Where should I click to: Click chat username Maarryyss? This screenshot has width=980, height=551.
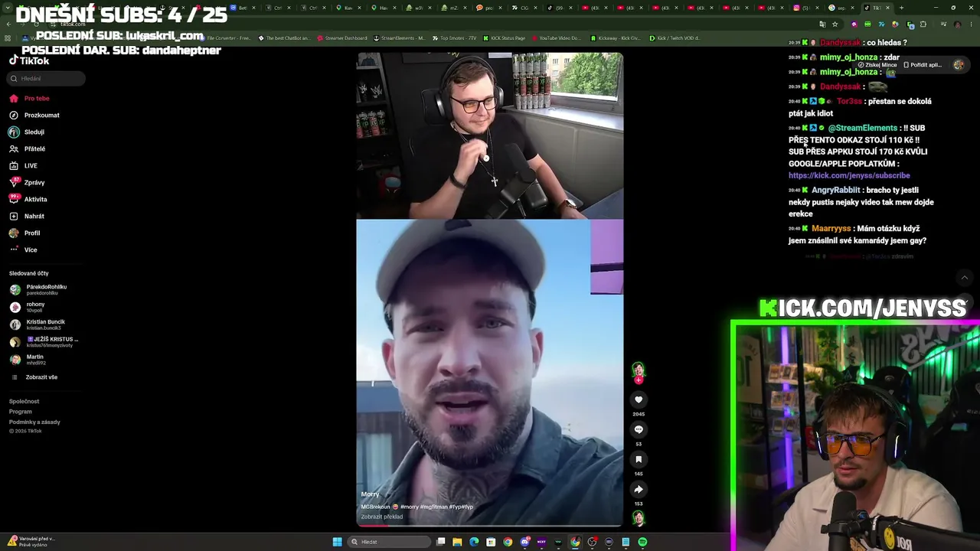(831, 228)
